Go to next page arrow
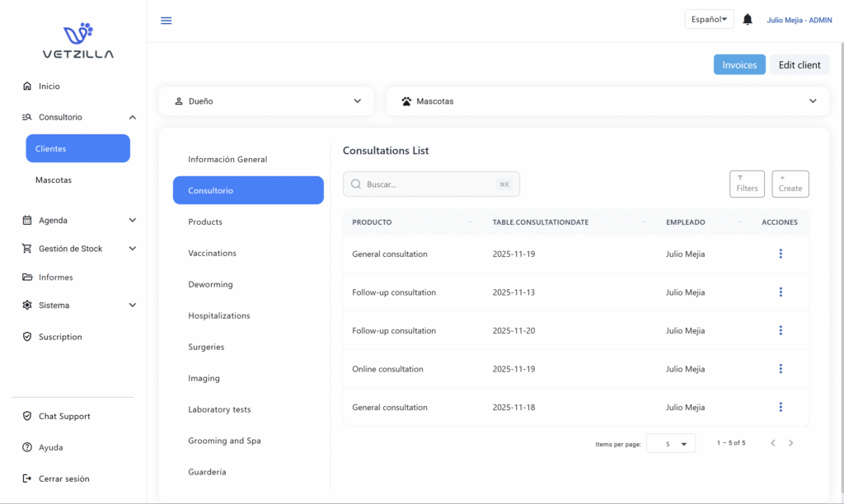Viewport: 844px width, 504px height. coord(791,443)
